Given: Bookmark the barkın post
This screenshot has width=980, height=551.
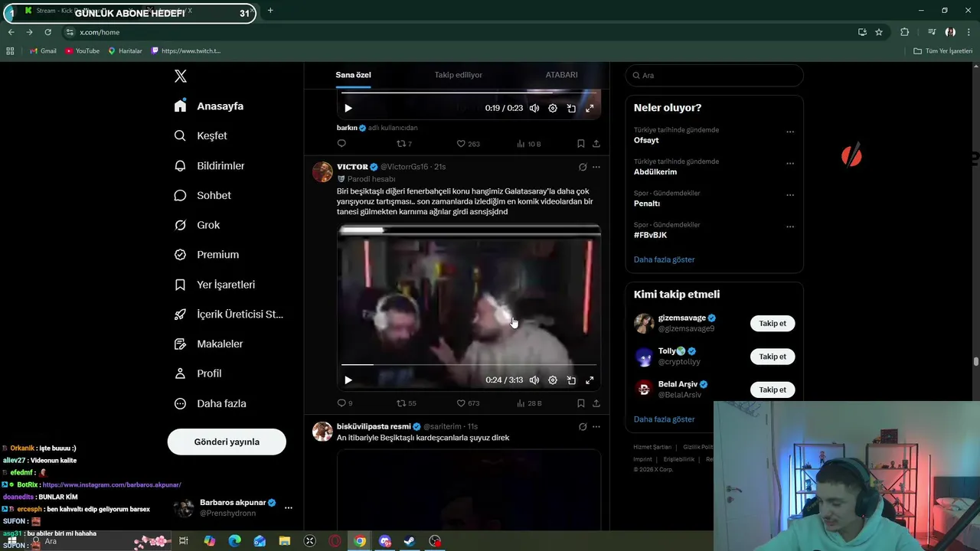Looking at the screenshot, I should click(x=580, y=143).
